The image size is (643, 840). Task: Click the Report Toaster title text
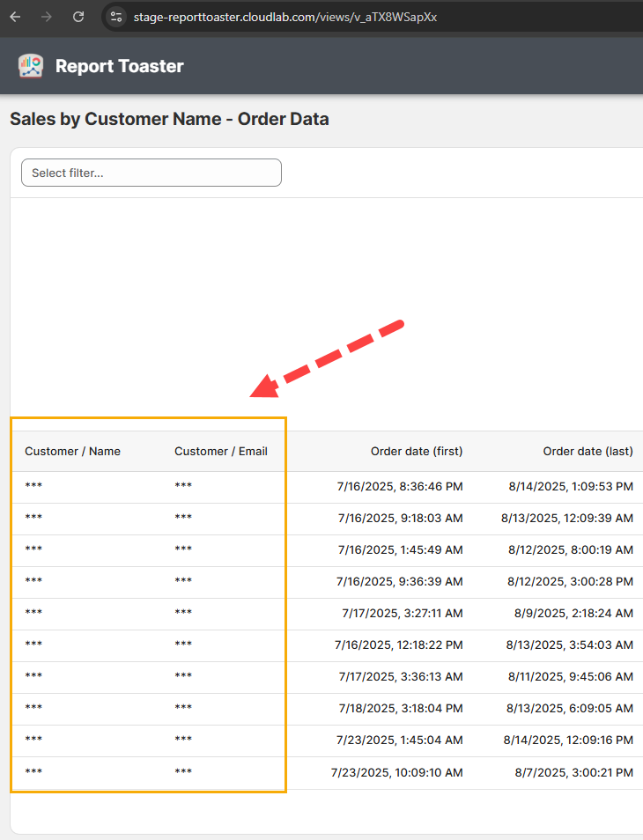coord(119,66)
